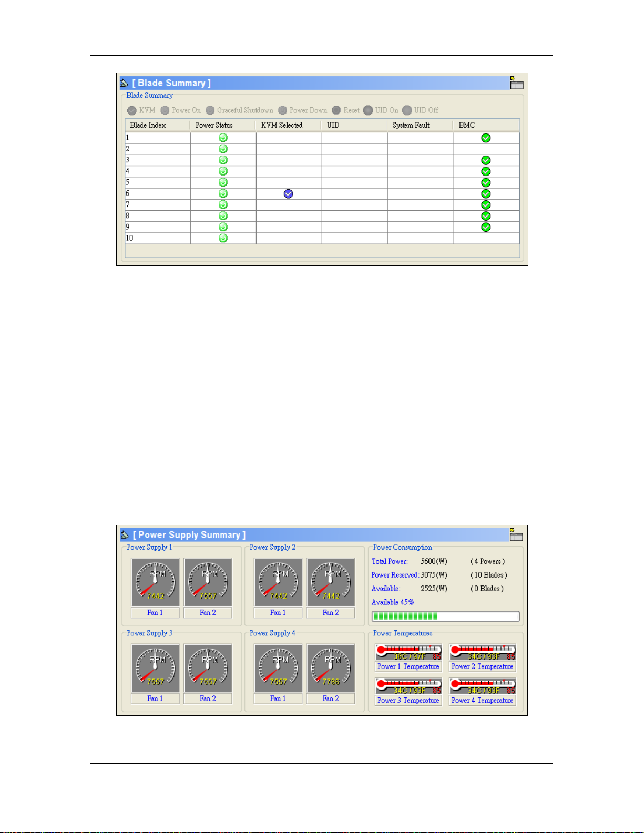Click the Power 1 Temperature label
Viewport: 644px width, 833px height.
tap(408, 666)
